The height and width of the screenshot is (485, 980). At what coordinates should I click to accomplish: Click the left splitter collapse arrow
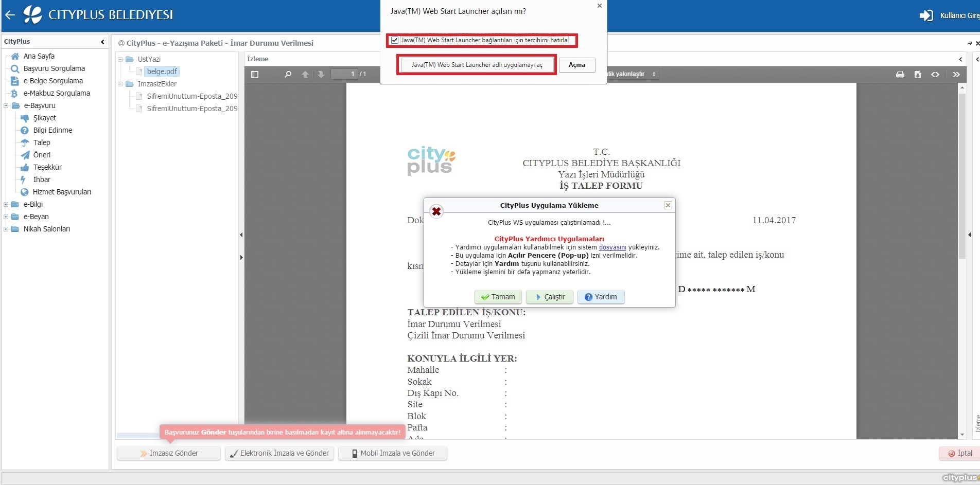[x=241, y=235]
